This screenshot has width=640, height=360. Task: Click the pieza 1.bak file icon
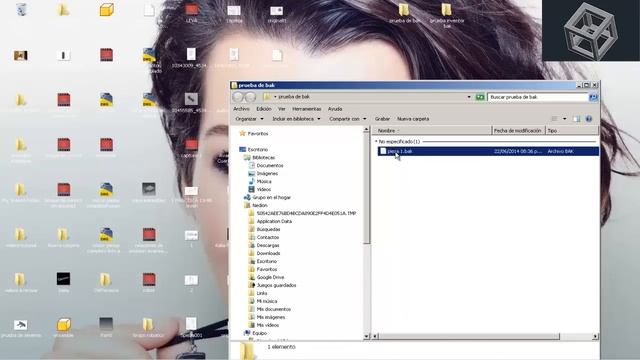[x=383, y=151]
